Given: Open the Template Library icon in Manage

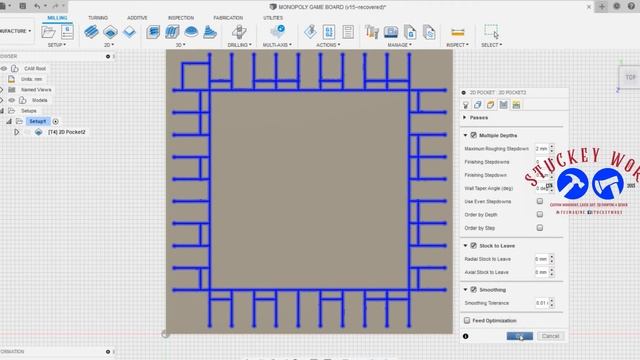Looking at the screenshot, I should click(x=429, y=31).
